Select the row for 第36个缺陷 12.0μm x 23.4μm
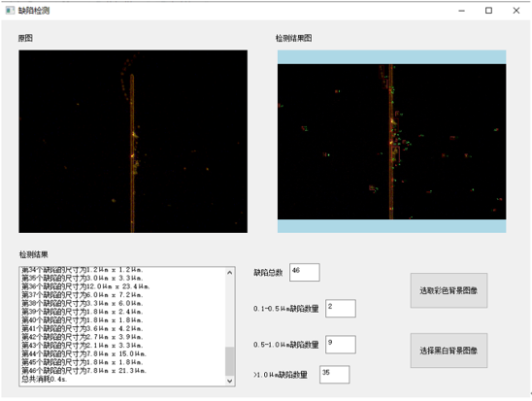 tap(85, 286)
